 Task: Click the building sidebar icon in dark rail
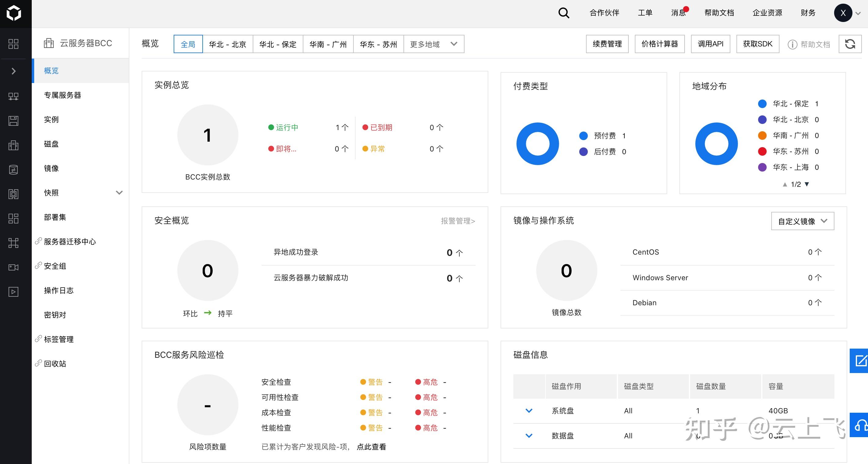click(13, 145)
